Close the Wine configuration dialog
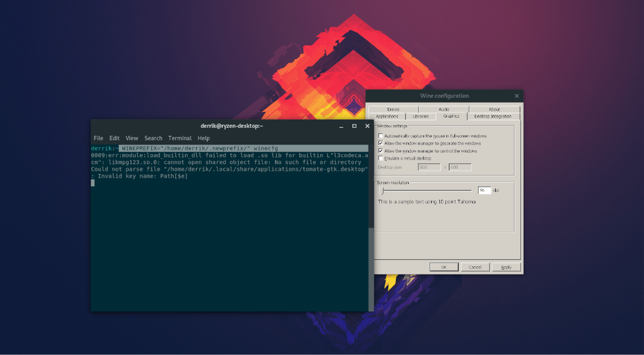The image size is (644, 355). tap(517, 96)
